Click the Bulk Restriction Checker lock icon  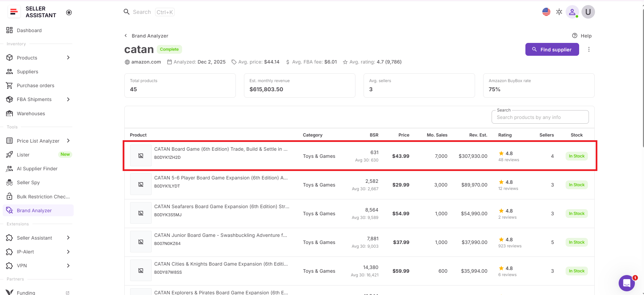coord(9,196)
